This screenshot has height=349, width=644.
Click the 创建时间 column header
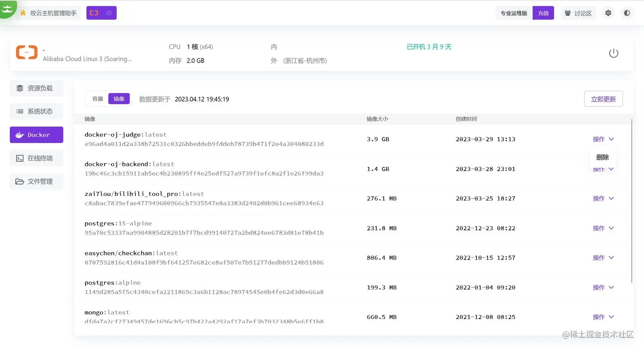pos(466,119)
